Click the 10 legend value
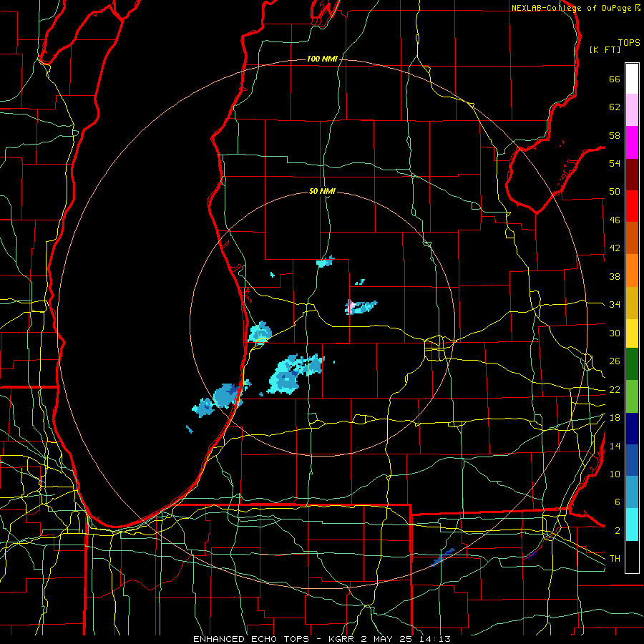644x644 pixels. point(615,474)
